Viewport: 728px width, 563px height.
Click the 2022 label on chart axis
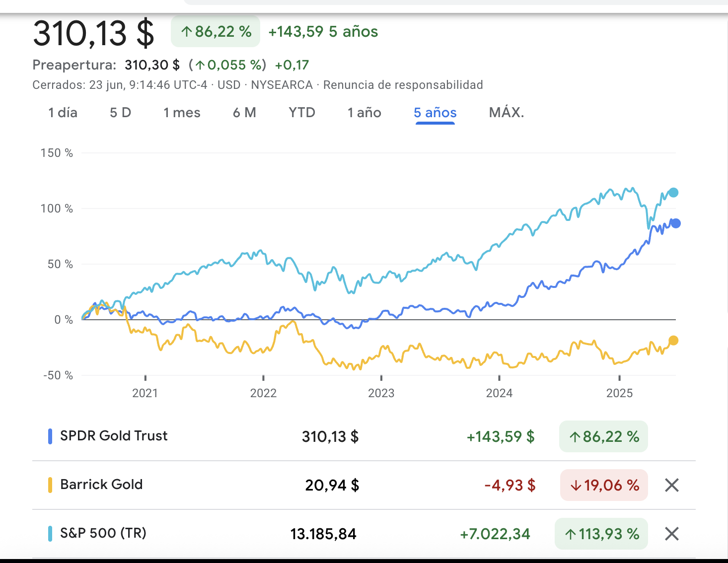(x=263, y=393)
